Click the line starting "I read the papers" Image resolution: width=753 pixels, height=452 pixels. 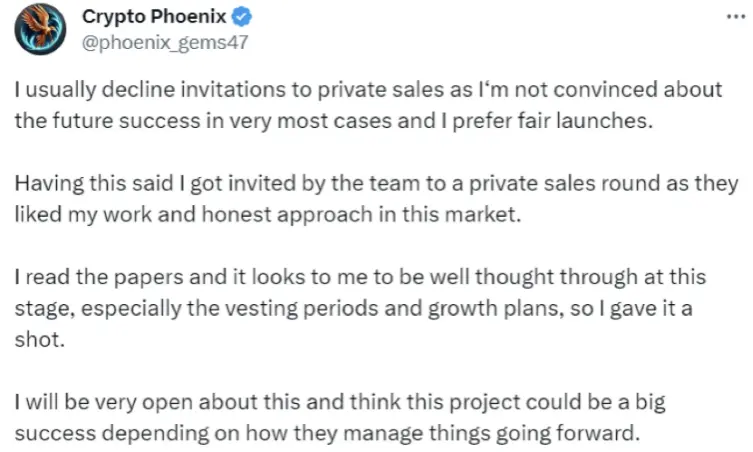[x=360, y=278]
